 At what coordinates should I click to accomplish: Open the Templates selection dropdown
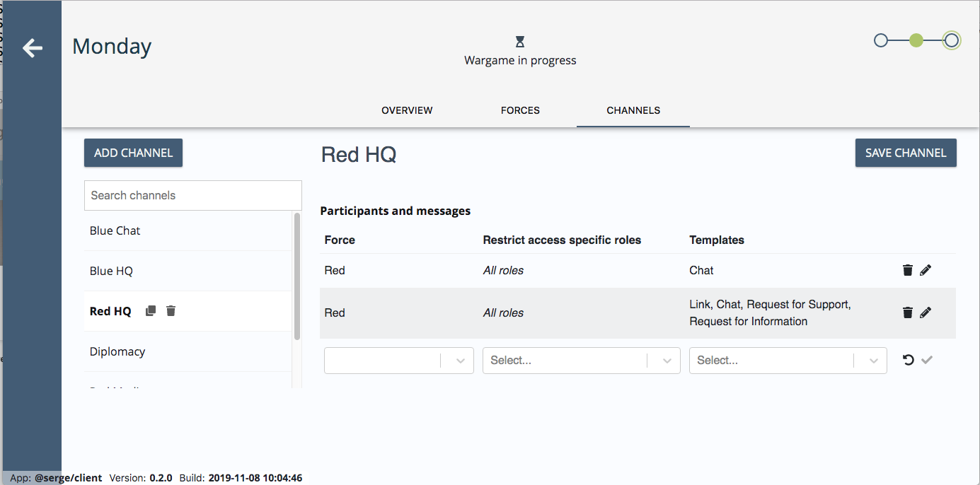tap(788, 361)
